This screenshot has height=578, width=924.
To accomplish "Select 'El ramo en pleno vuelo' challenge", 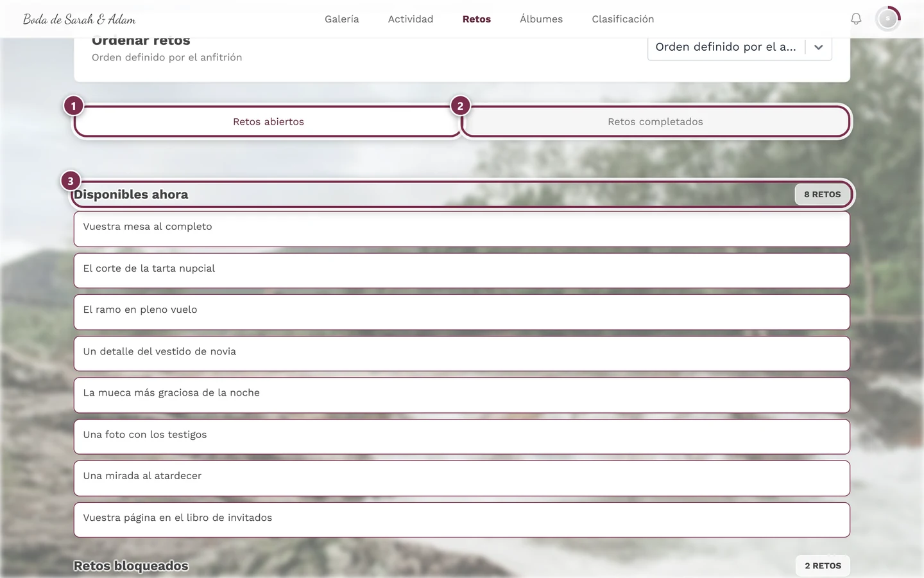I will pos(462,312).
